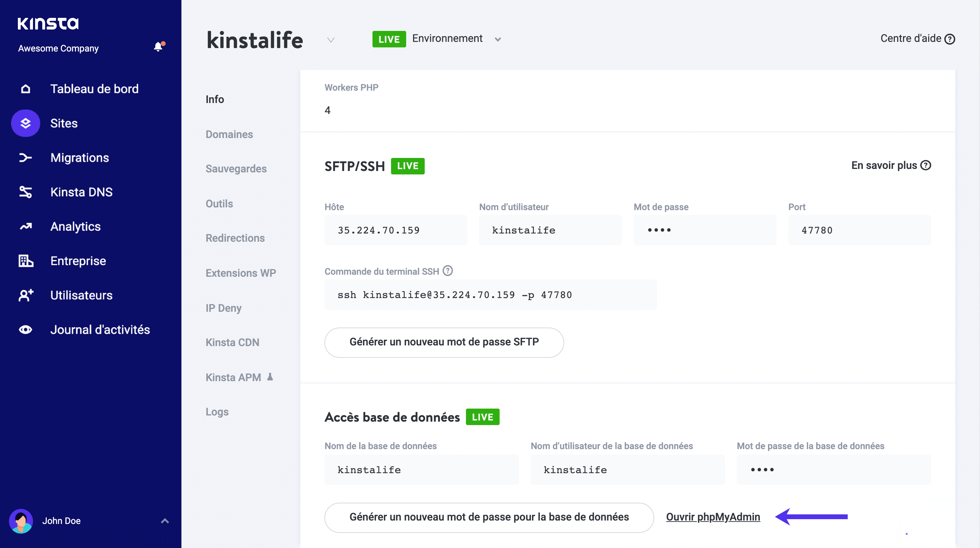
Task: Open the Analytics menu item
Action: (75, 227)
